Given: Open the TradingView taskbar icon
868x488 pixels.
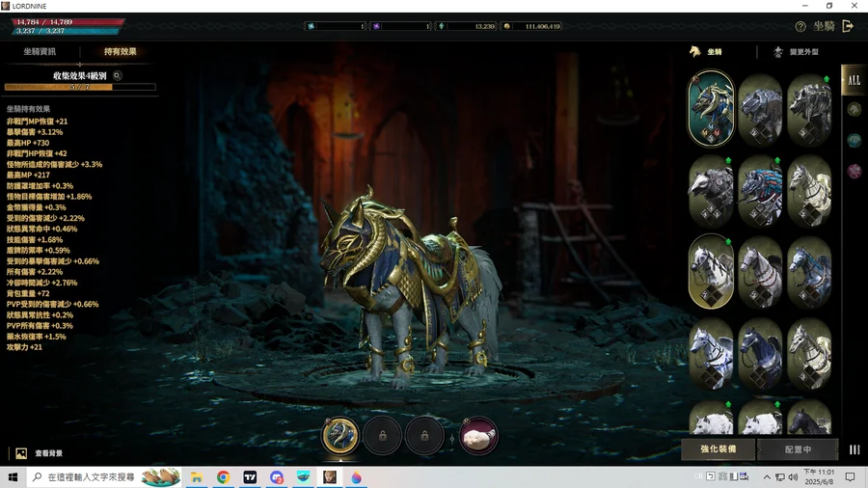Looking at the screenshot, I should point(250,477).
